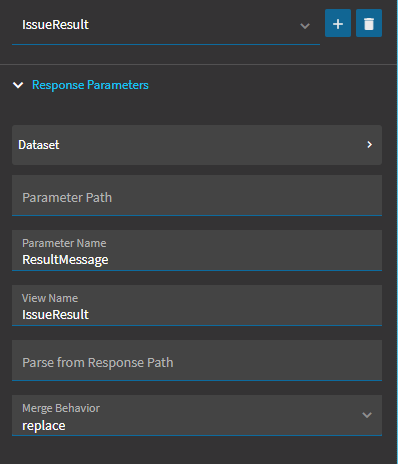Open the Dataset panel row
Image resolution: width=398 pixels, height=464 pixels.
[197, 145]
